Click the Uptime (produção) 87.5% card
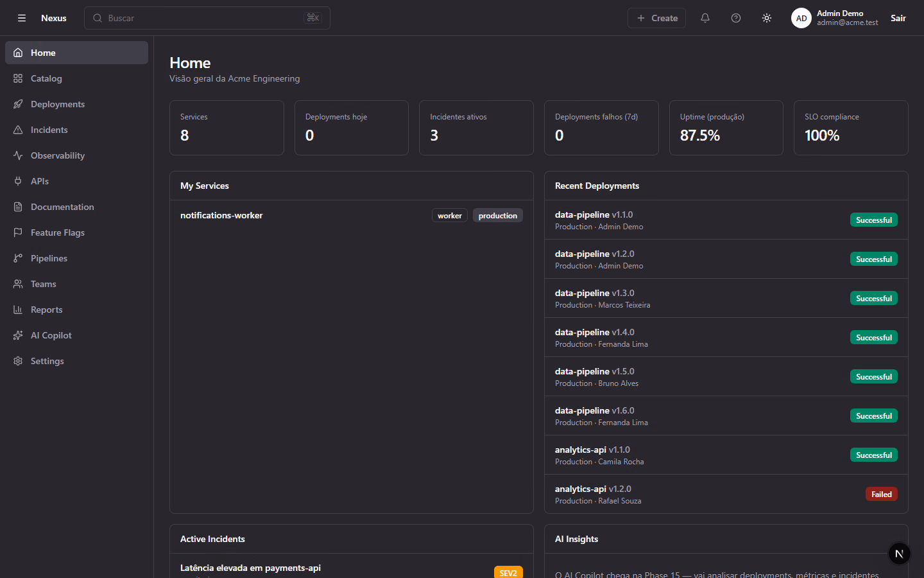This screenshot has width=924, height=578. (726, 128)
